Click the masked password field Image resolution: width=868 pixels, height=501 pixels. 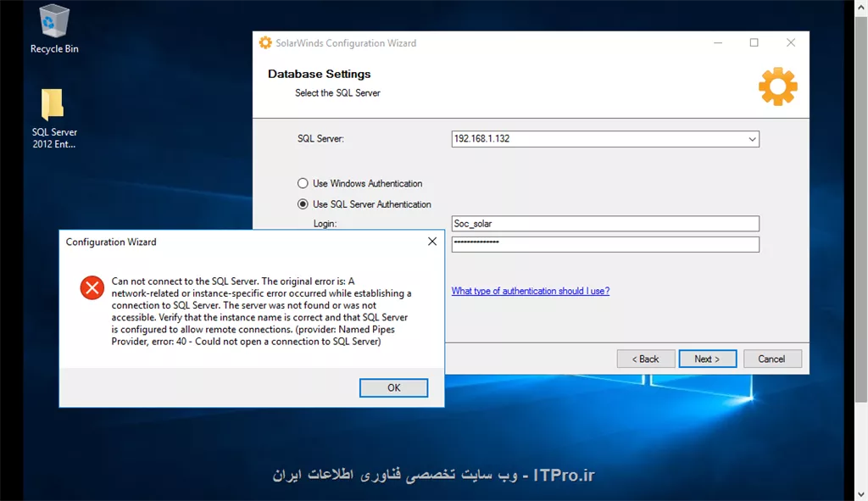(605, 244)
